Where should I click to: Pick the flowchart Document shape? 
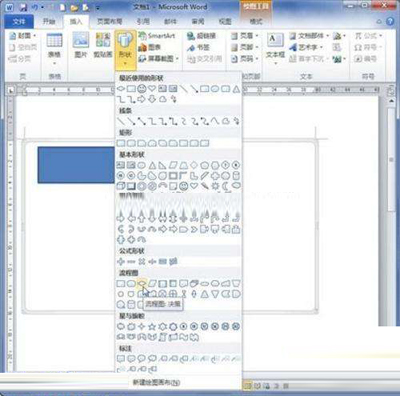coord(184,284)
